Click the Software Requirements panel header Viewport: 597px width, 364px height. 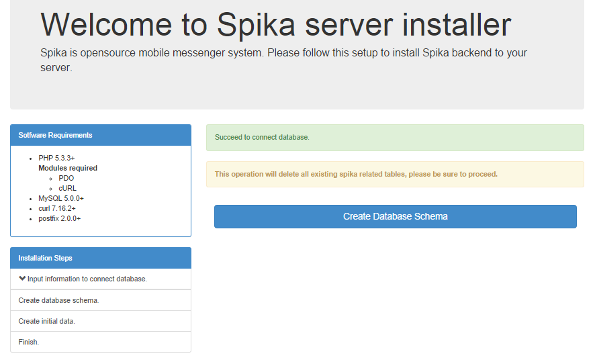101,135
